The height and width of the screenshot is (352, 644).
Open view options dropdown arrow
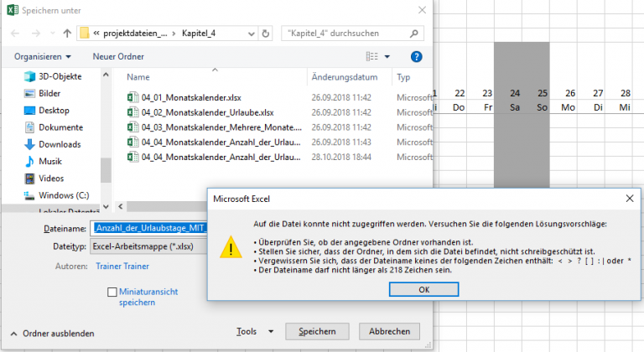[387, 57]
